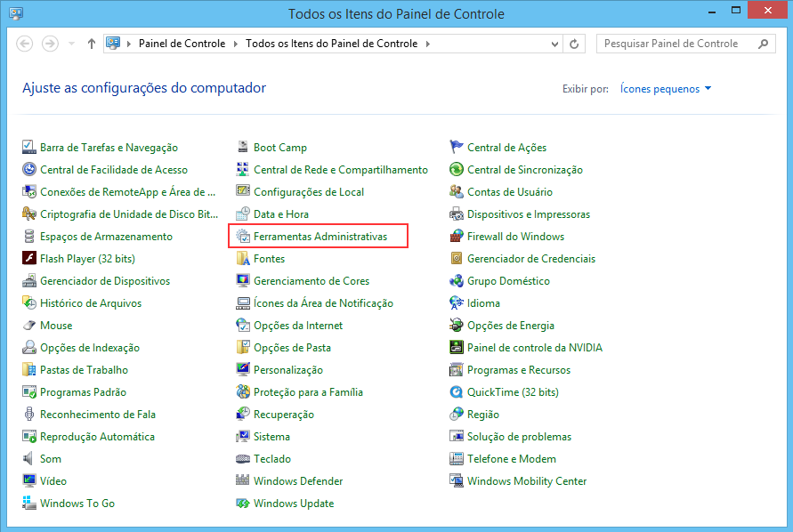The image size is (793, 532).
Task: Open the Região link
Action: 483,415
